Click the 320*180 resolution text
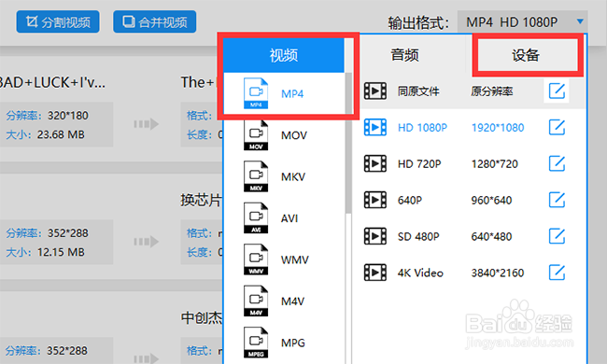607x364 pixels. click(68, 116)
